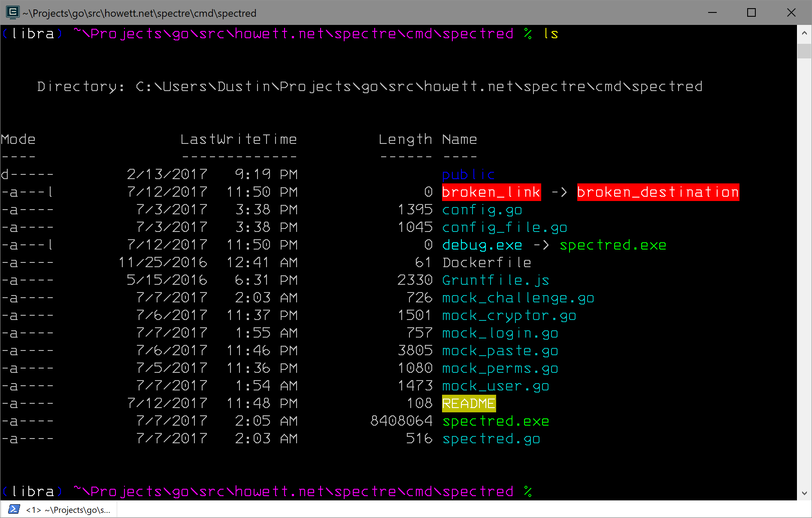Click the highlighted README file name

coord(469,404)
